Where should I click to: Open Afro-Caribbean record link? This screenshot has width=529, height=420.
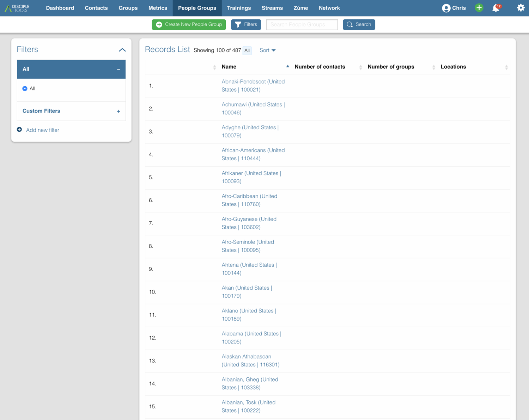point(249,200)
